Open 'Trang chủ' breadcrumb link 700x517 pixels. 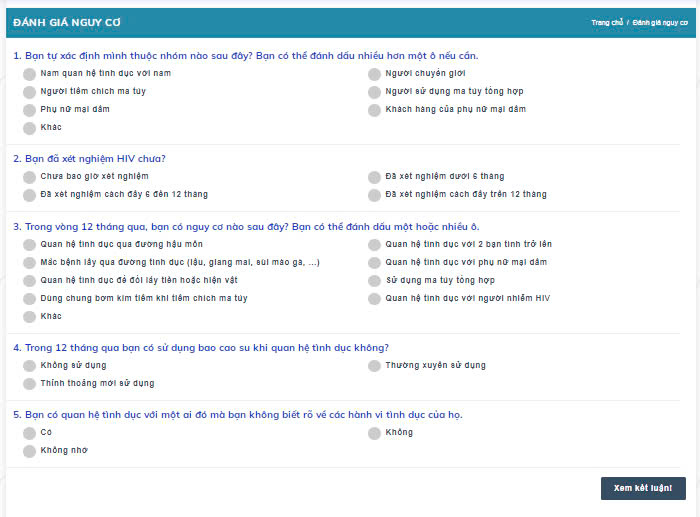(606, 21)
